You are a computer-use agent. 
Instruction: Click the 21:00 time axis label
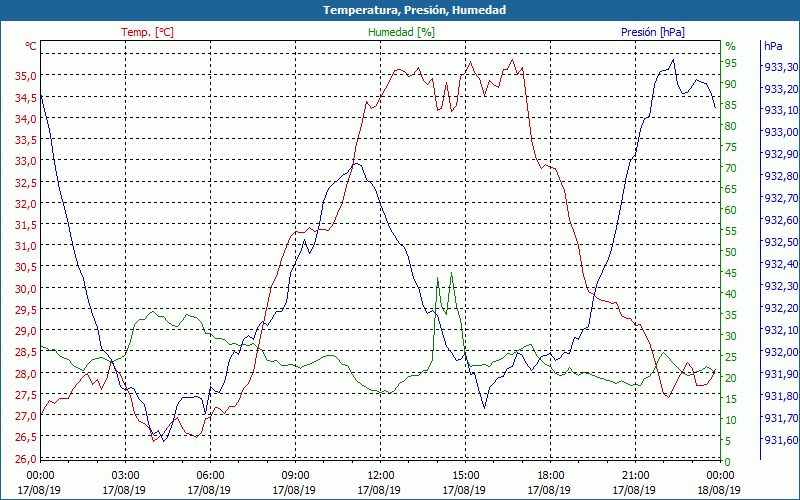[635, 476]
